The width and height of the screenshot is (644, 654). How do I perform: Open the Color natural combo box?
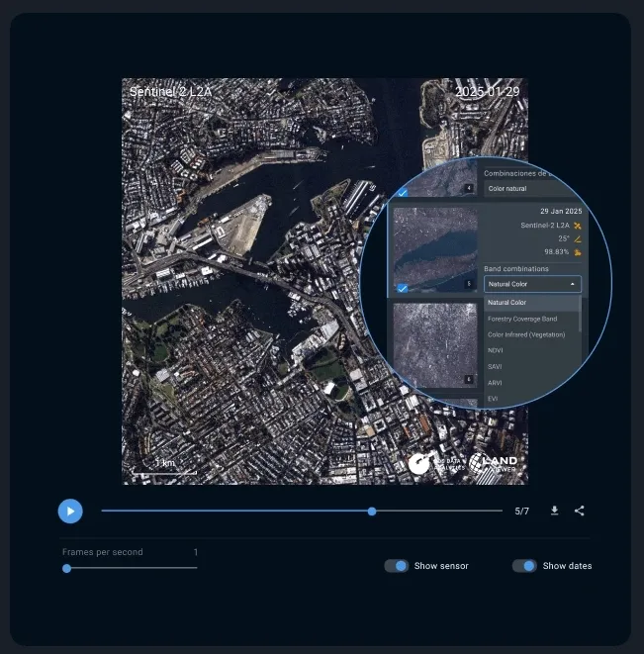coord(531,188)
